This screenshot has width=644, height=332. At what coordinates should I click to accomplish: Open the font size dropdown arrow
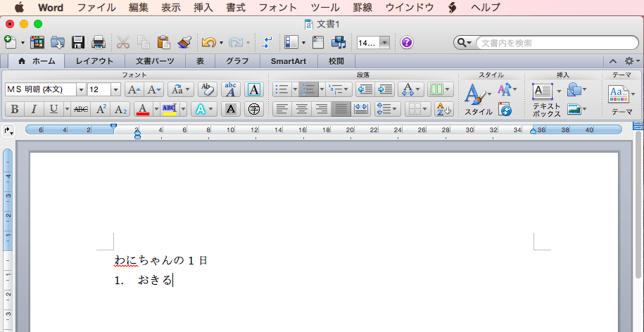pyautogui.click(x=116, y=89)
